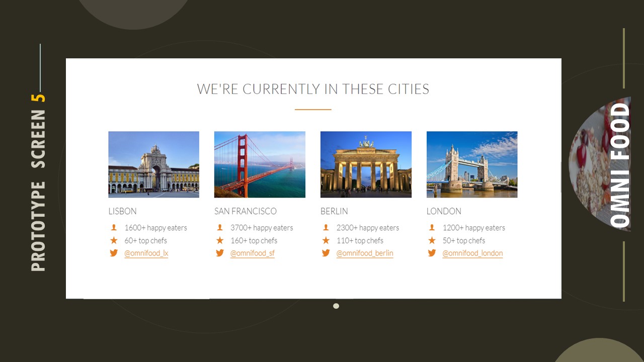Follow the @omnifood_berlin link
The height and width of the screenshot is (362, 644).
(365, 253)
